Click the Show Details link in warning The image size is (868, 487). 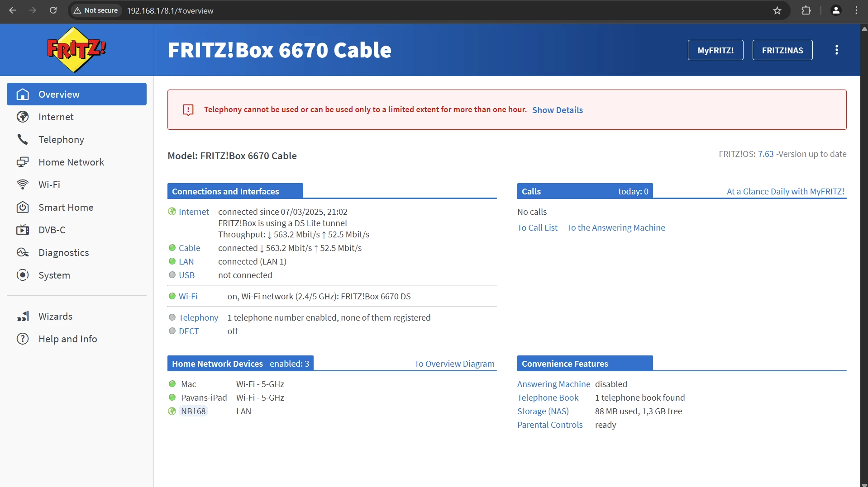558,110
